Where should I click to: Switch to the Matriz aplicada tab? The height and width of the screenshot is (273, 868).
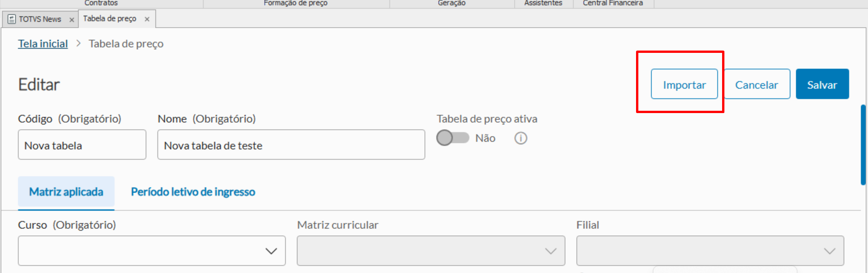coord(66,192)
